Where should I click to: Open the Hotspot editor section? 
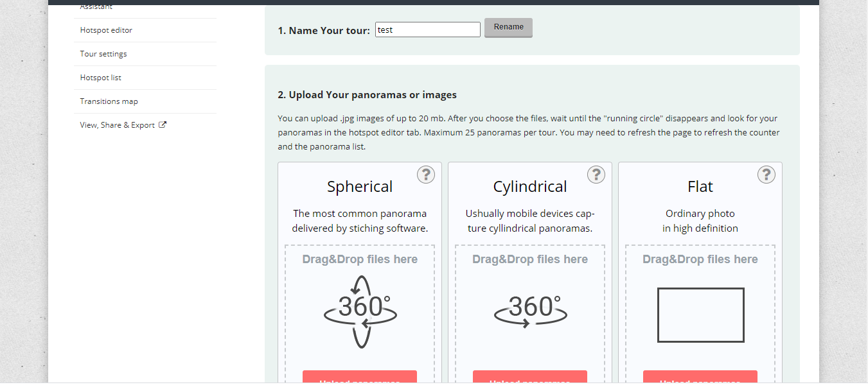(x=106, y=30)
